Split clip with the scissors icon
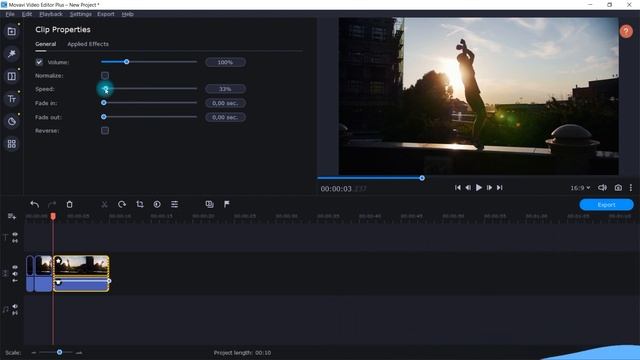The height and width of the screenshot is (360, 640). (x=104, y=204)
